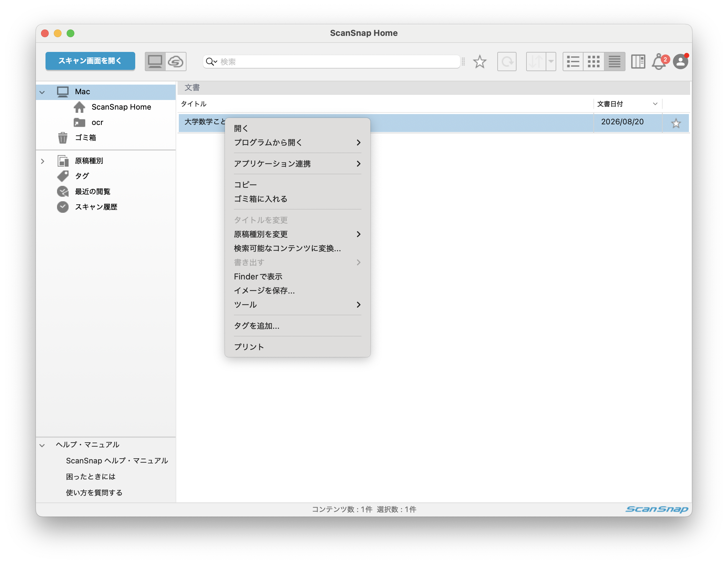Select スキャン履歴 label in sidebar
This screenshot has height=564, width=728.
tap(96, 207)
